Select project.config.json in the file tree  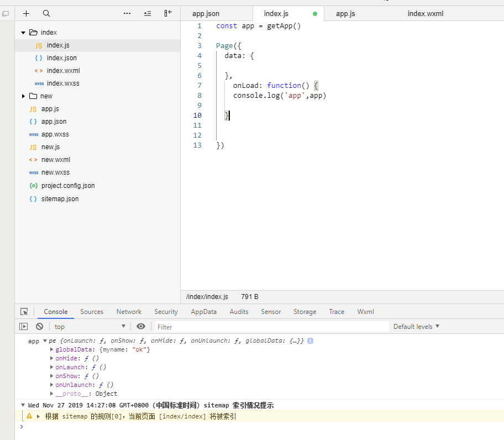pos(67,186)
